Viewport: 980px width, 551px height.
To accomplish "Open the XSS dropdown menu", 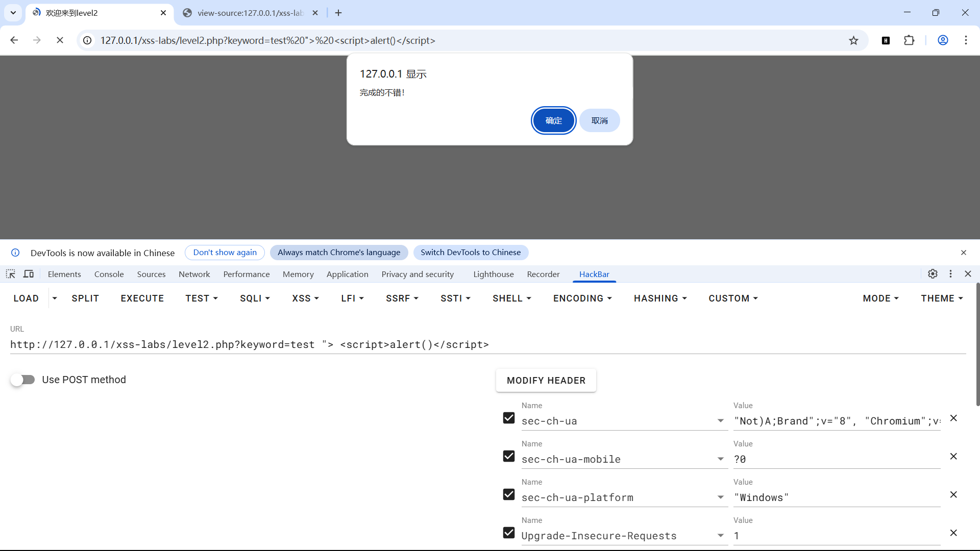I will coord(305,298).
